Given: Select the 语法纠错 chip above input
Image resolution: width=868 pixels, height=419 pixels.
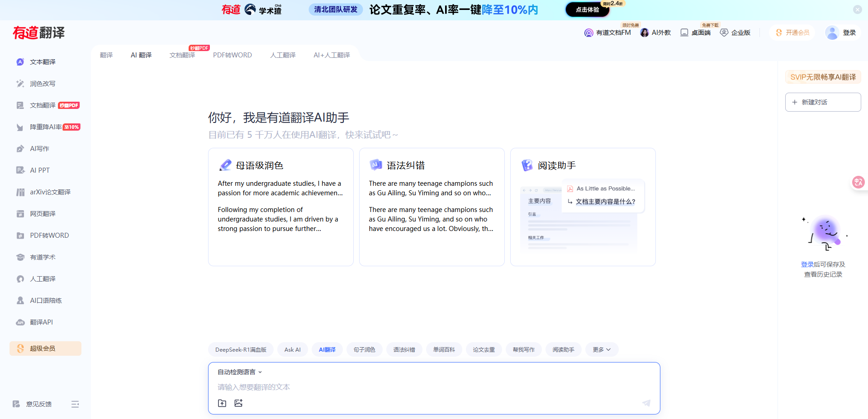Looking at the screenshot, I should pos(404,349).
